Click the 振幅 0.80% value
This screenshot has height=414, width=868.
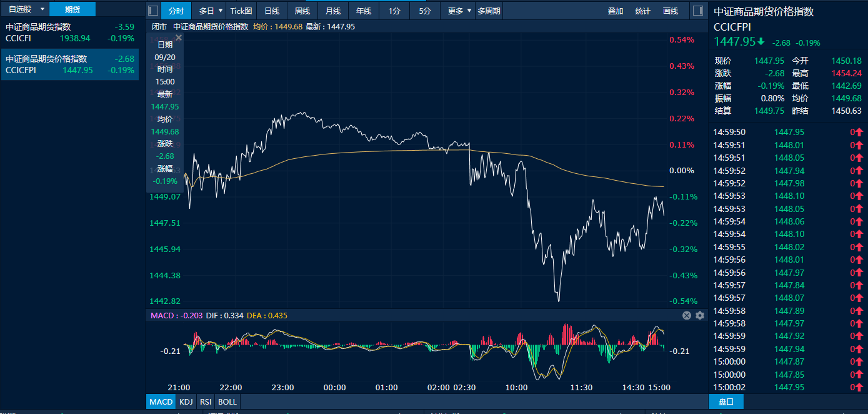pos(772,98)
